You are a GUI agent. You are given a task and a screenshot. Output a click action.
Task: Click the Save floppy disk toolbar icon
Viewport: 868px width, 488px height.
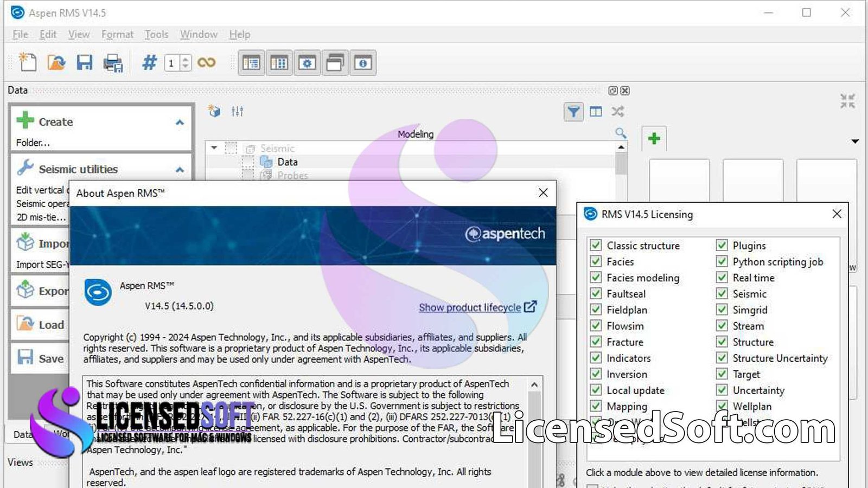pos(84,62)
